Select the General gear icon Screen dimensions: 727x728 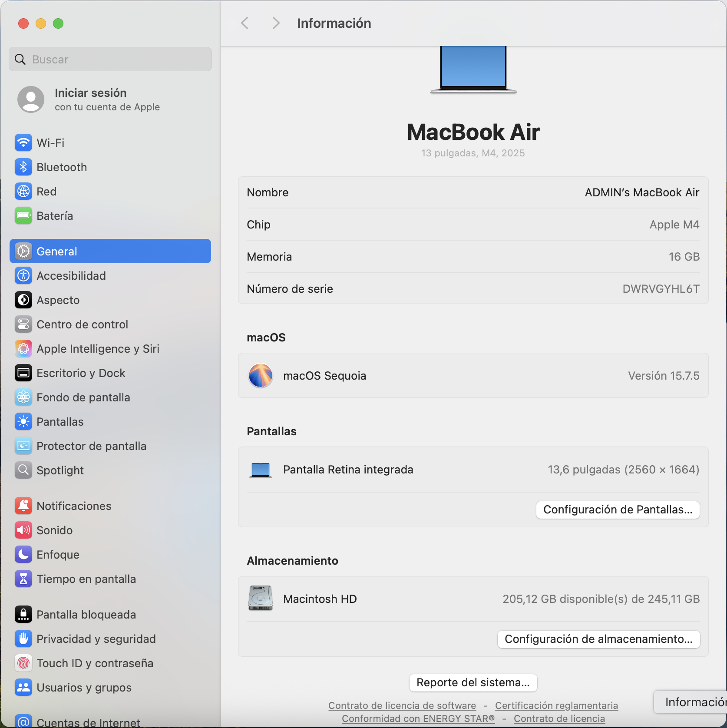23,251
